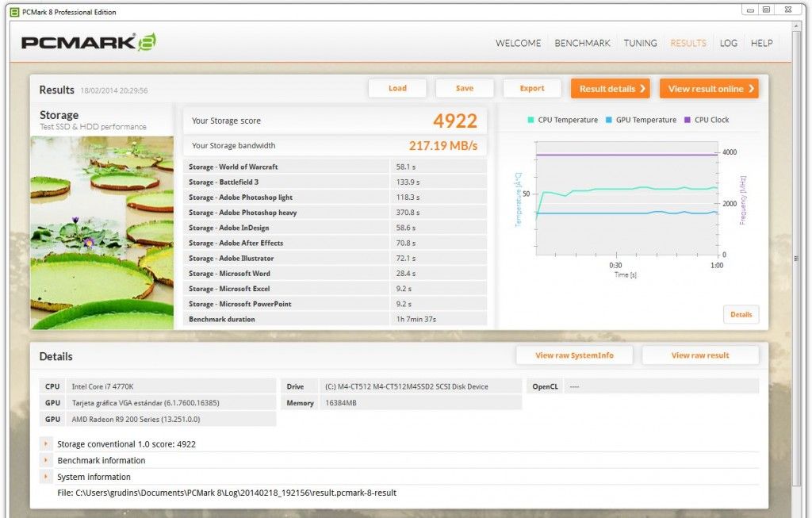Select the Storage - Adobe Photoshop heavy row

tap(335, 213)
